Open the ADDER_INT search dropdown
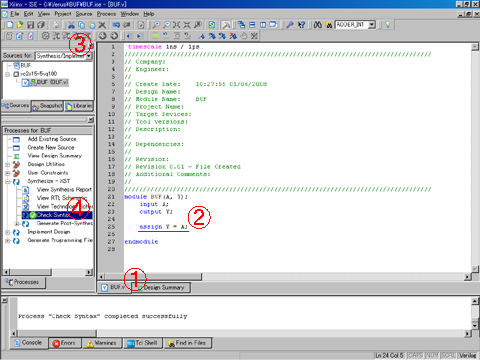 coord(372,25)
